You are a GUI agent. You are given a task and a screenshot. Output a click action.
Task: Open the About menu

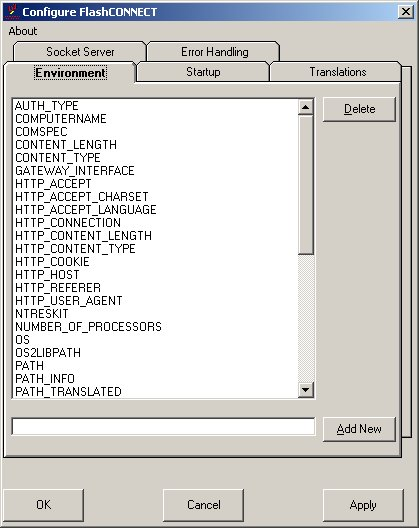[x=23, y=31]
